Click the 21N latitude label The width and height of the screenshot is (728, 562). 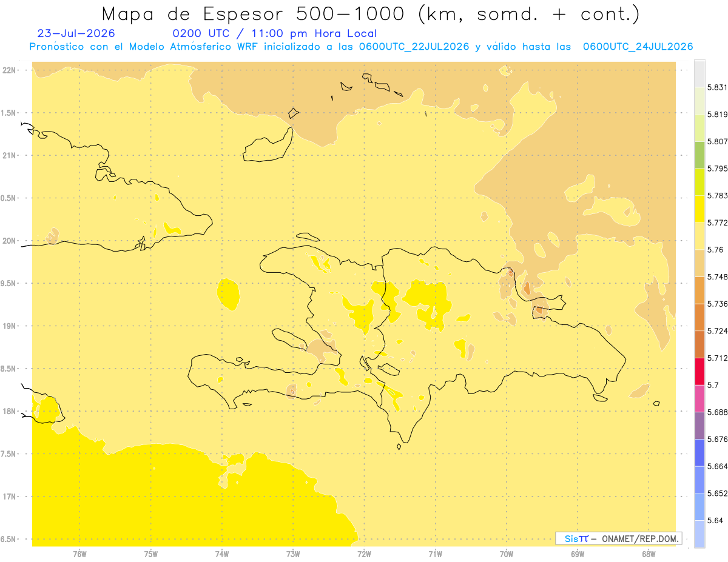10,155
